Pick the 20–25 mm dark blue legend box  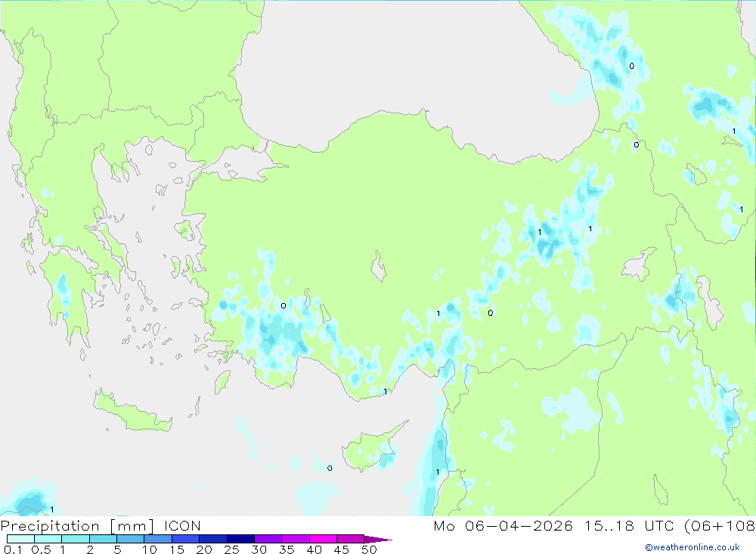213,539
